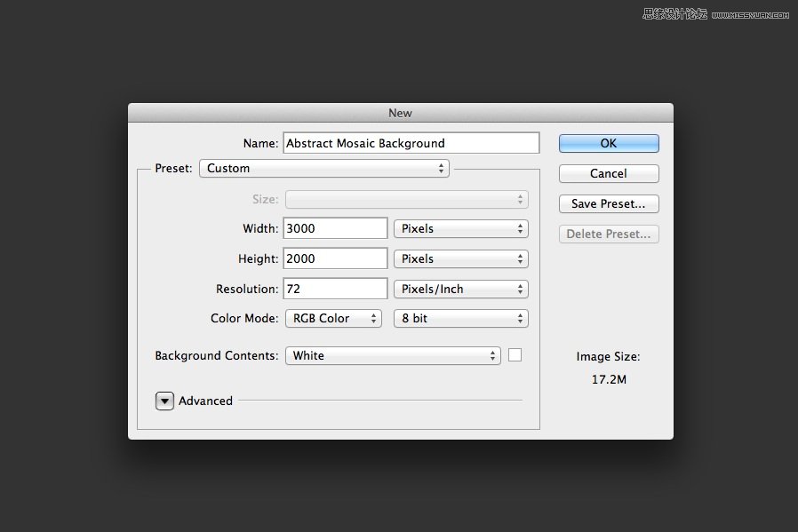The width and height of the screenshot is (798, 532).
Task: Expand the Advanced disclosure triangle
Action: [x=164, y=401]
